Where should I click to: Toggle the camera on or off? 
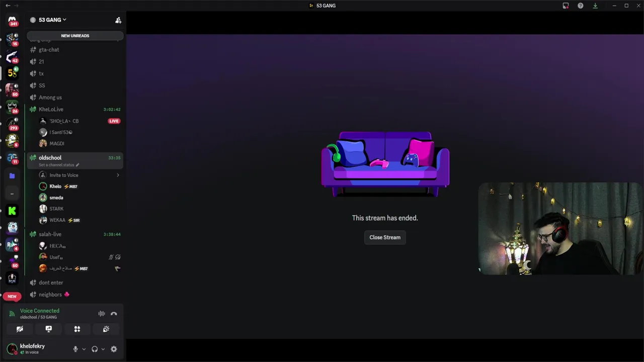[x=20, y=329]
